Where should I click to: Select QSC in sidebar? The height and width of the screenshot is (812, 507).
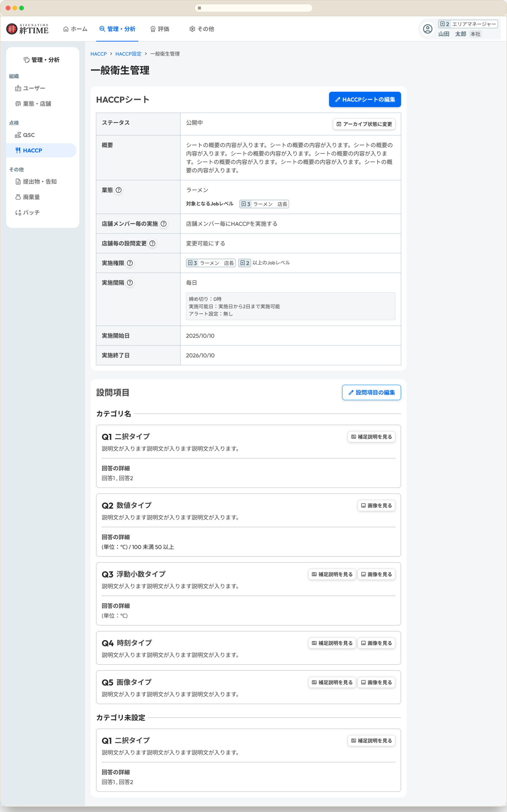[x=41, y=135]
